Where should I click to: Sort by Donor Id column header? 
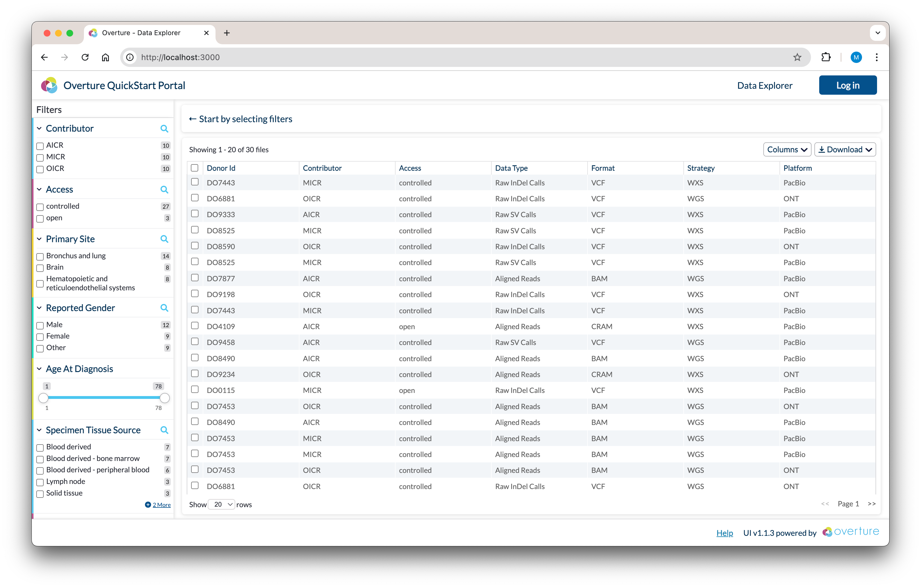point(221,168)
